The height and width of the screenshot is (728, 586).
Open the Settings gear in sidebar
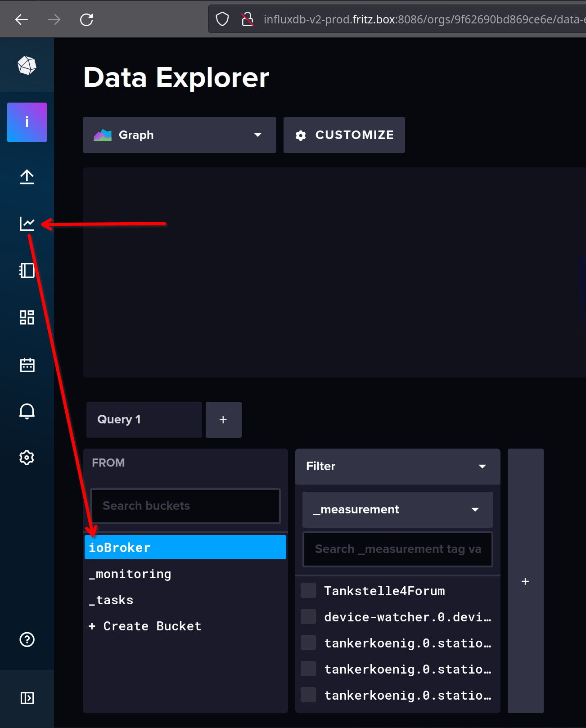tap(27, 458)
